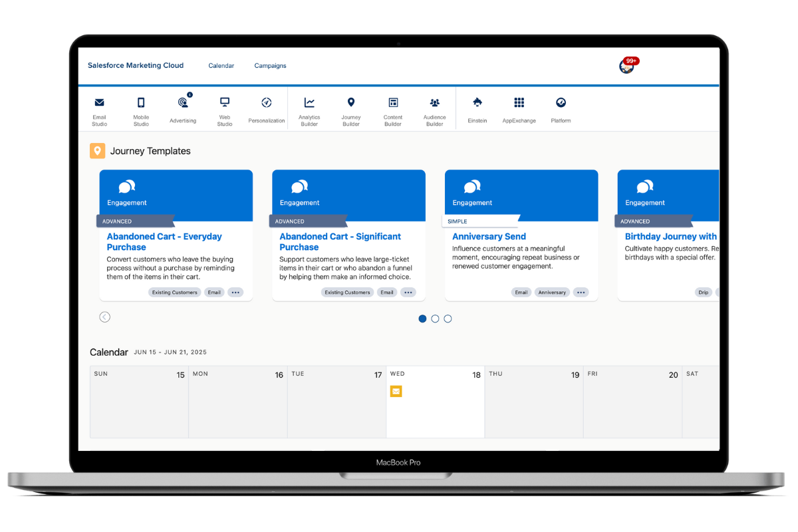
Task: Click the Jun 15 - Jun 21, 2025 date range
Action: [x=170, y=352]
